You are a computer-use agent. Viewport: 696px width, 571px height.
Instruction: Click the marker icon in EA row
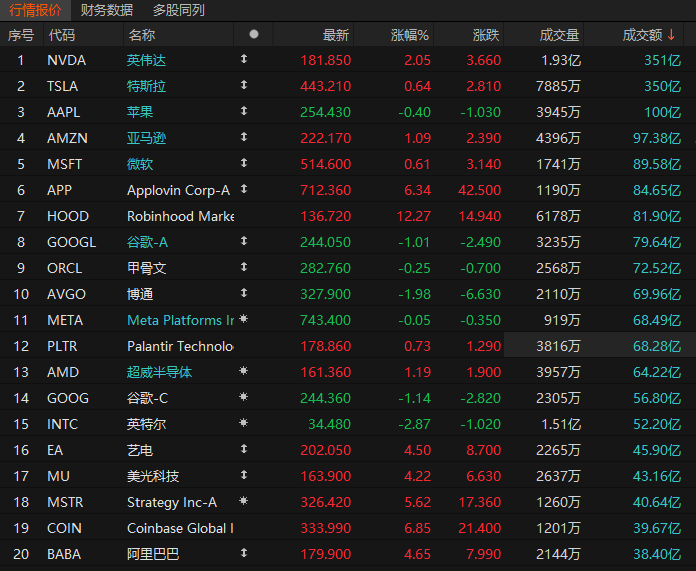(x=244, y=449)
